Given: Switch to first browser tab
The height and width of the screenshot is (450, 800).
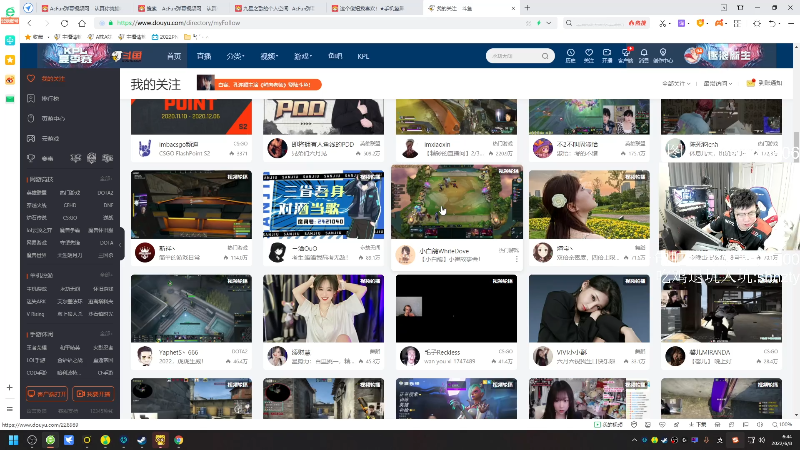Looking at the screenshot, I should click(84, 8).
